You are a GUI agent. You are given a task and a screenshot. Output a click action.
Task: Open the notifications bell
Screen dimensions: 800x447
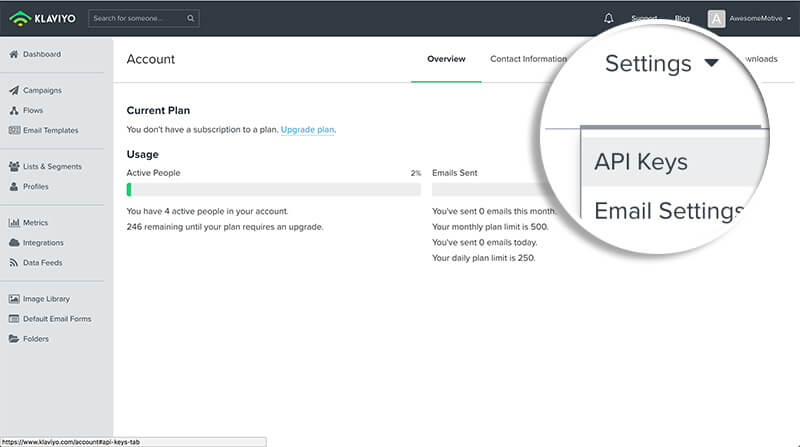tap(608, 18)
